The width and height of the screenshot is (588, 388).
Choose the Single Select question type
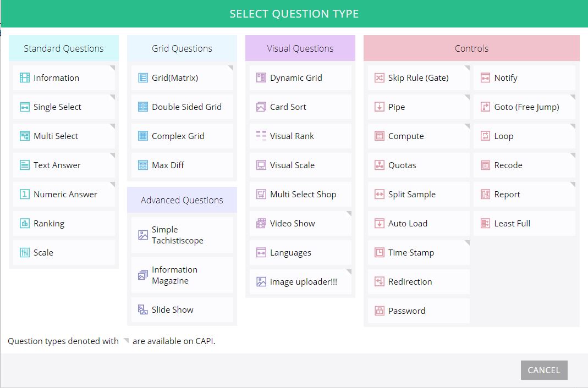(57, 107)
